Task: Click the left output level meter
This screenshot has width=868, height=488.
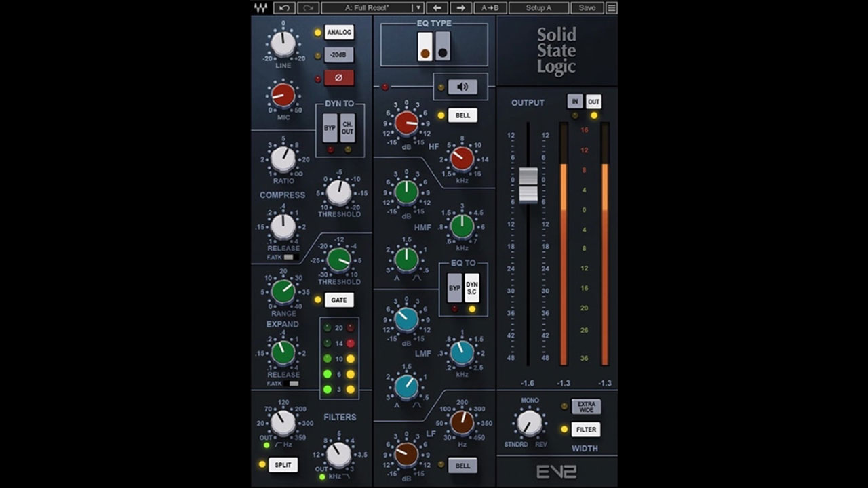Action: tap(564, 244)
